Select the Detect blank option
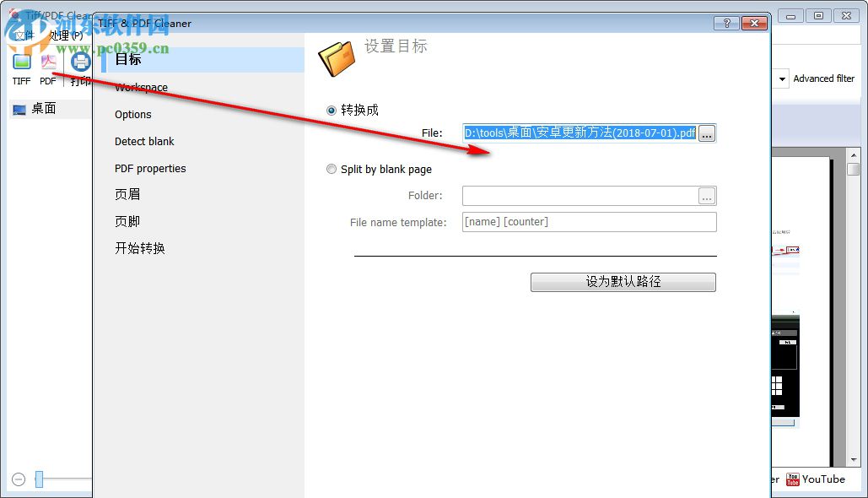868x498 pixels. click(x=144, y=141)
